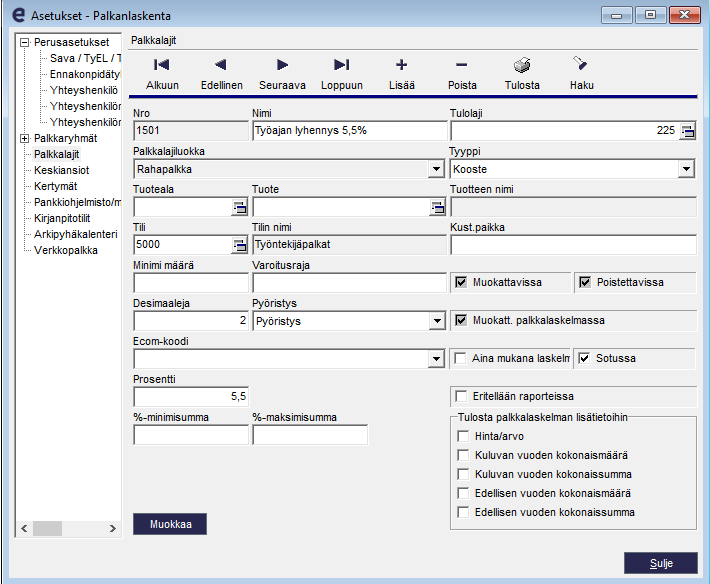Toggle the Poistettavissa checkbox
Image resolution: width=710 pixels, height=584 pixels.
point(585,282)
